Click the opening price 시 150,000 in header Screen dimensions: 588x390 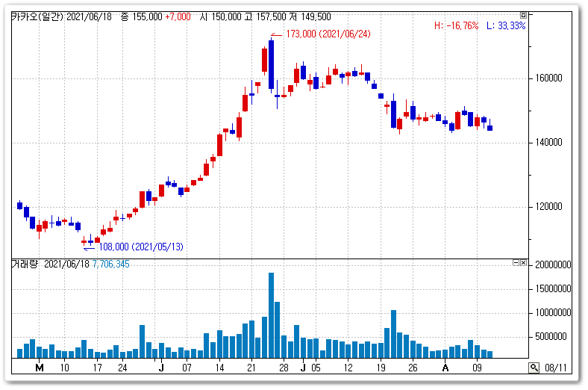coord(221,17)
